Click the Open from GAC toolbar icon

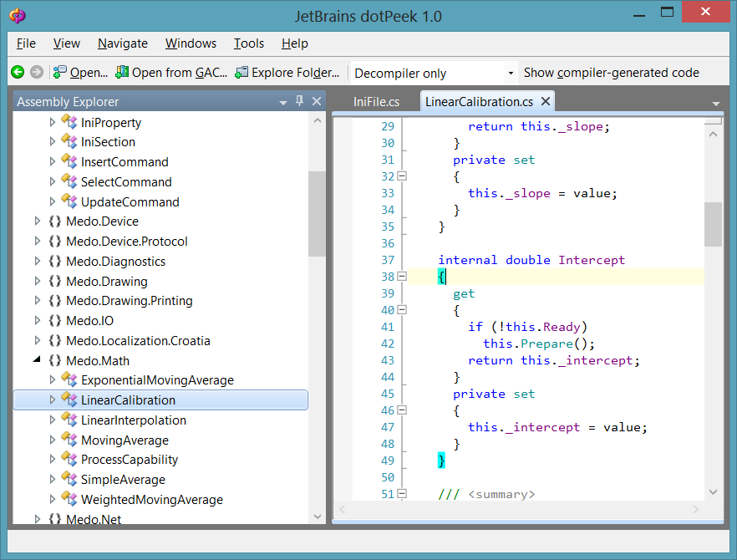(122, 73)
